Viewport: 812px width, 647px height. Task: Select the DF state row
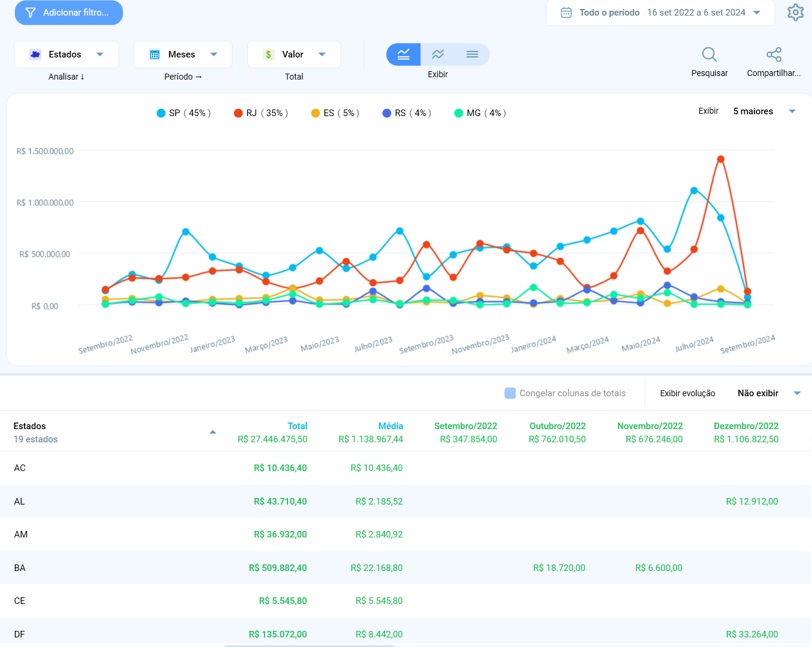click(x=406, y=632)
